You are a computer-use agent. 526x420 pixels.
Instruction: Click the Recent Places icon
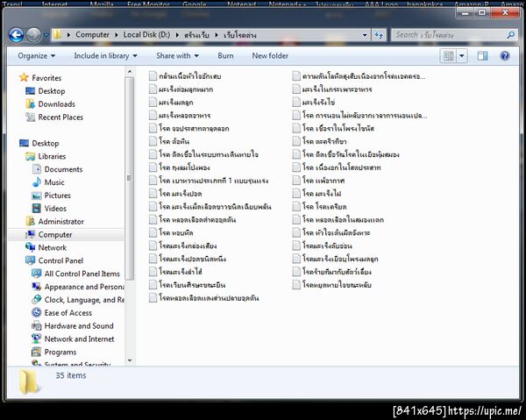(x=30, y=117)
